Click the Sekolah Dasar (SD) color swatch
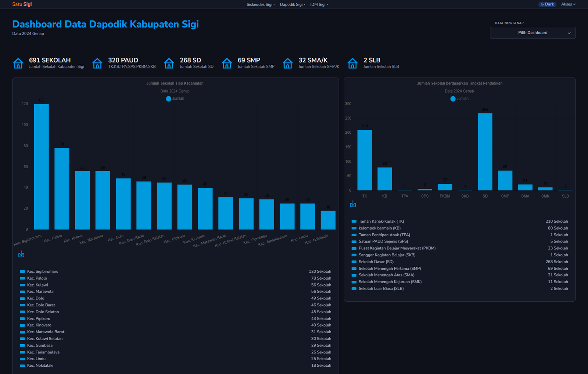Image resolution: width=588 pixels, height=374 pixels. click(354, 262)
